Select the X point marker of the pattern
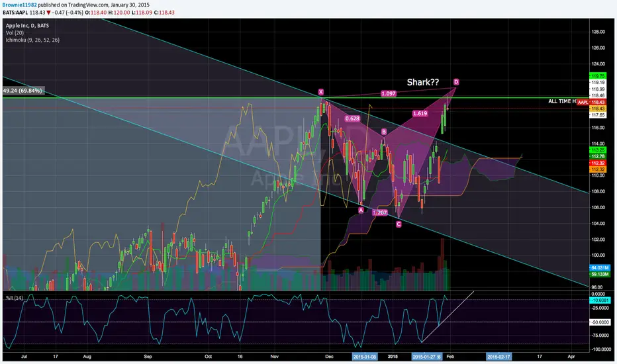 (x=320, y=92)
